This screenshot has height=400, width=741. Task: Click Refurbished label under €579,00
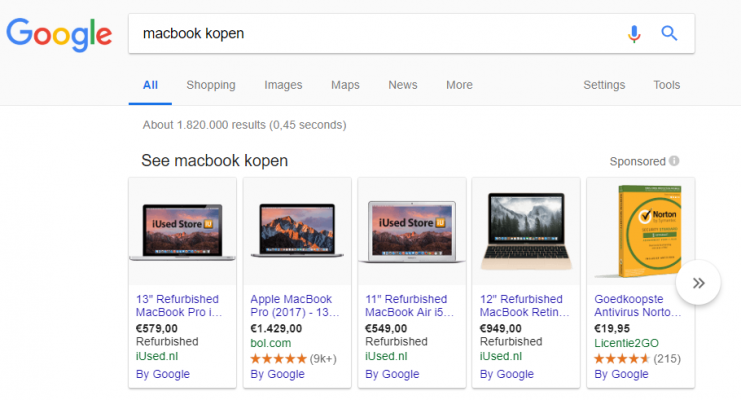(167, 341)
